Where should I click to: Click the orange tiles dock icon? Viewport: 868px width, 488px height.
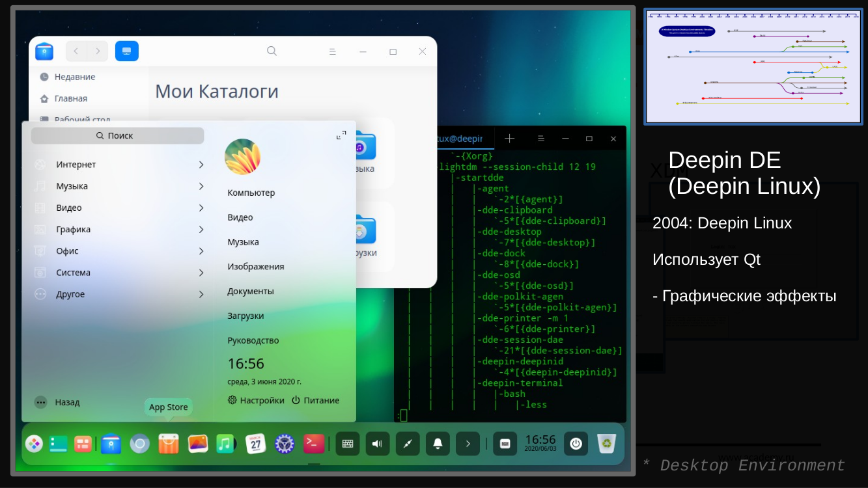(x=83, y=444)
